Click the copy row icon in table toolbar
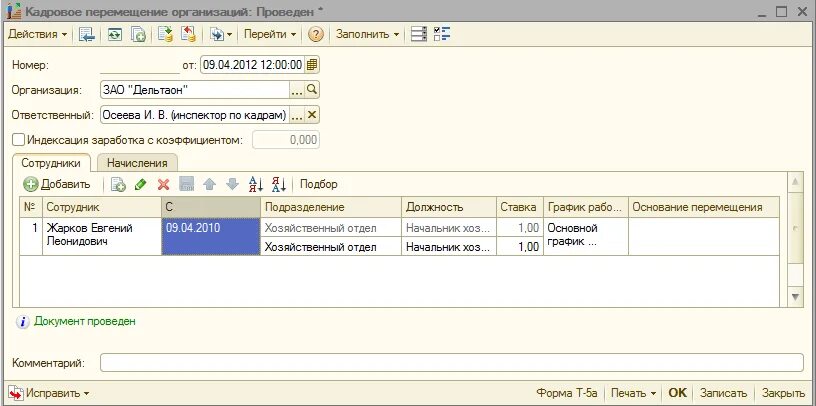The image size is (816, 406). click(x=119, y=184)
